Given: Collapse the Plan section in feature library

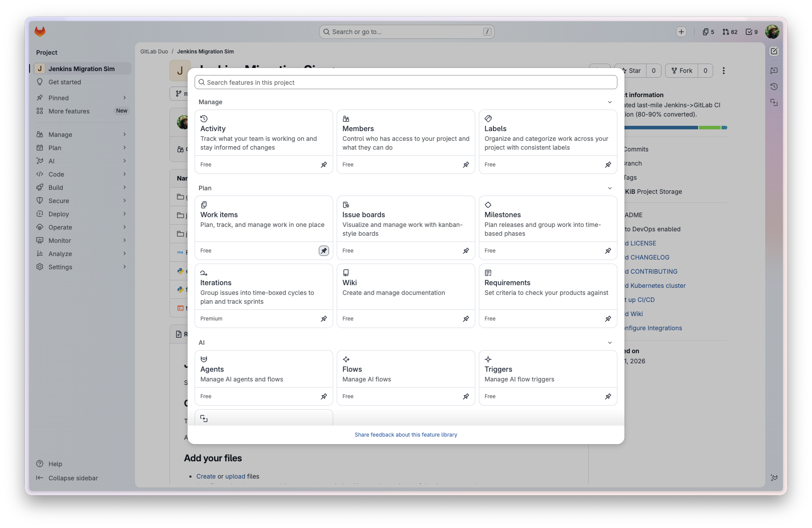Looking at the screenshot, I should tap(610, 188).
